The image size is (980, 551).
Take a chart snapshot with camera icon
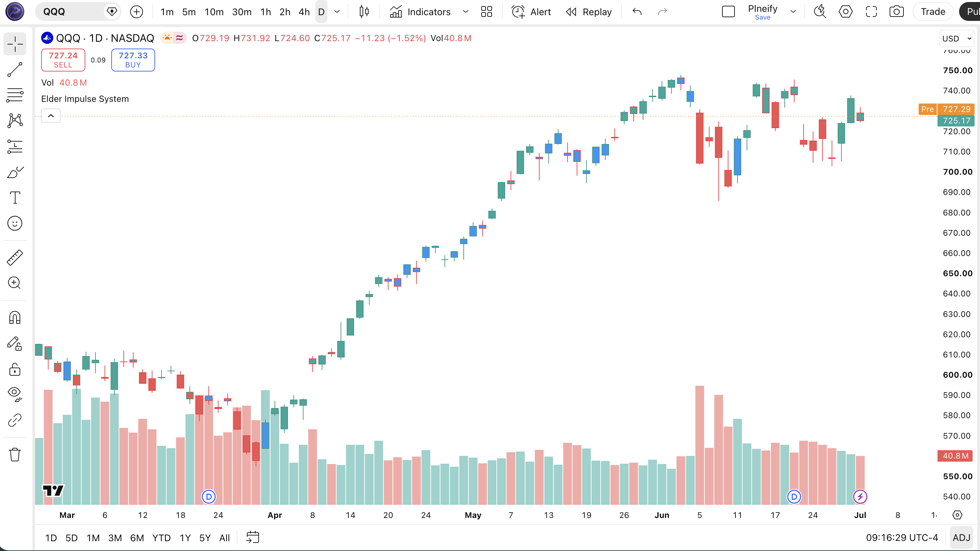[x=897, y=12]
